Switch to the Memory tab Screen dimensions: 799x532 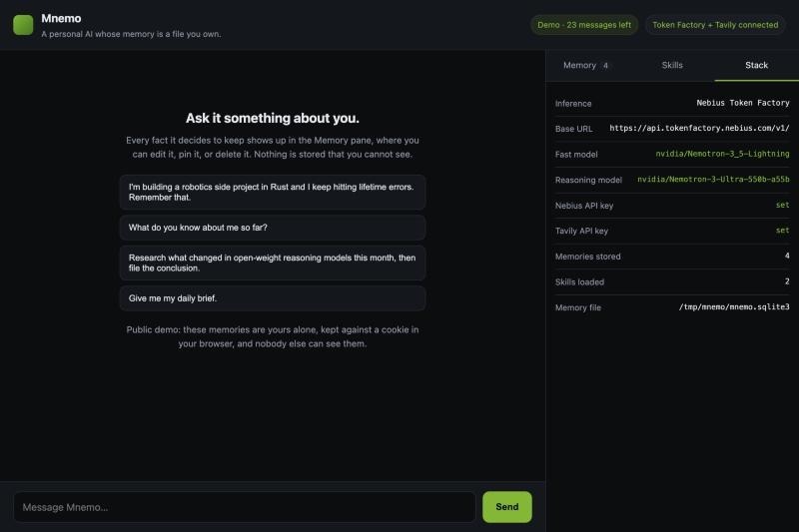tap(587, 65)
